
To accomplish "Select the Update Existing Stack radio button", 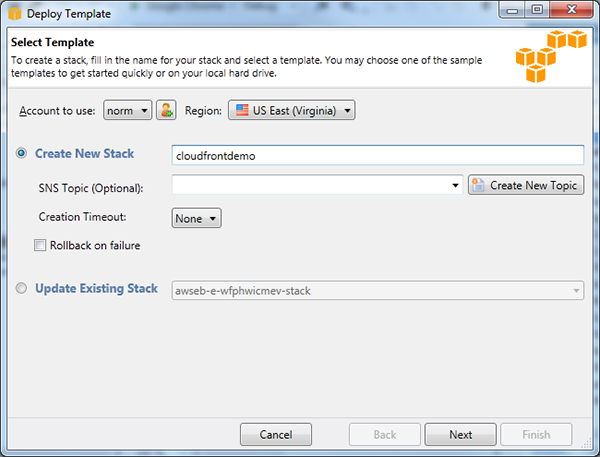I will pos(21,288).
